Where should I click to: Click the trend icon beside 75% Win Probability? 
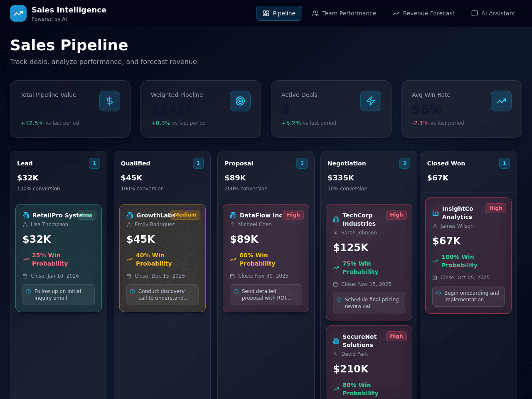click(336, 268)
